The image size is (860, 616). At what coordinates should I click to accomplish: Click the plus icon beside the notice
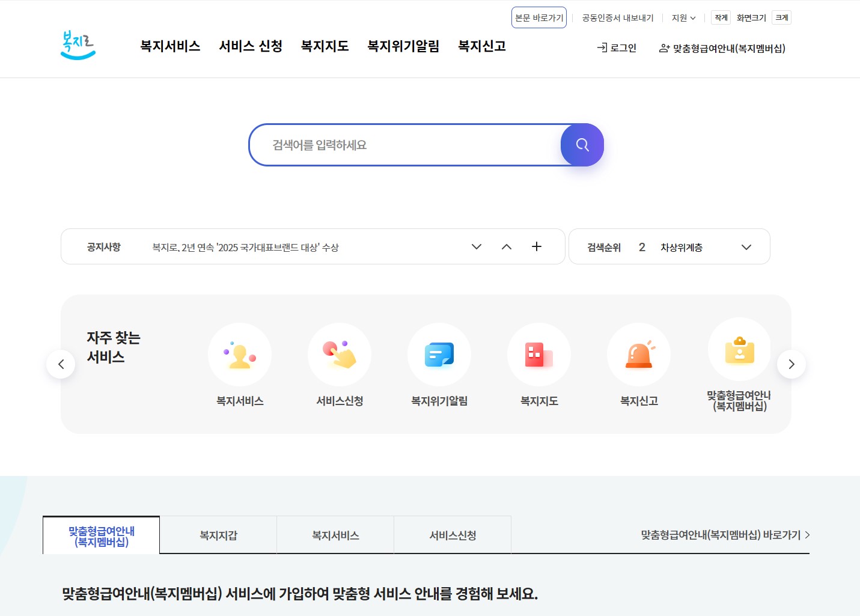536,246
